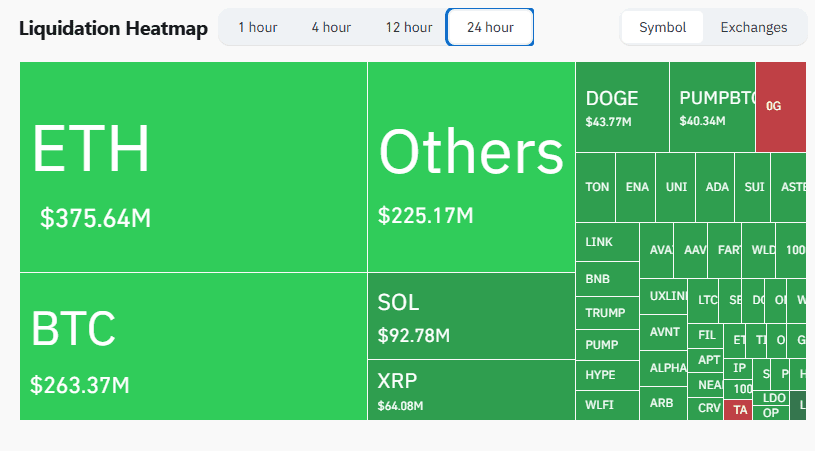
Task: Select the red TA tile
Action: (738, 410)
